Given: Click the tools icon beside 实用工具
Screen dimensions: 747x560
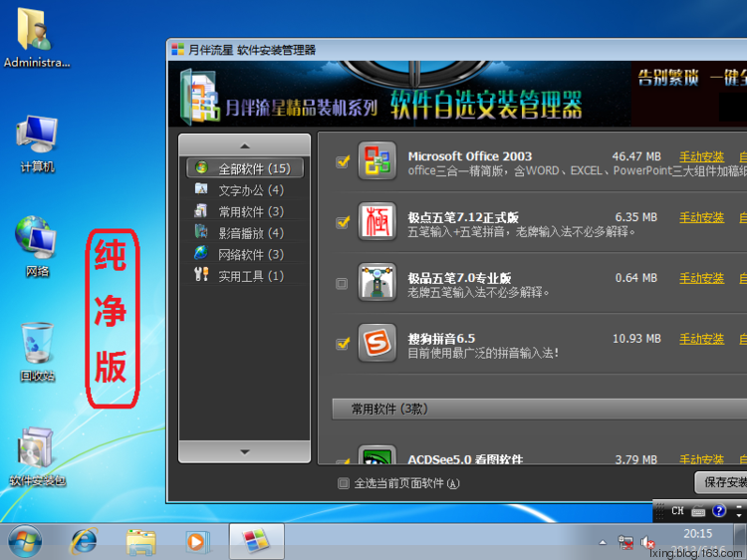Looking at the screenshot, I should (x=201, y=274).
